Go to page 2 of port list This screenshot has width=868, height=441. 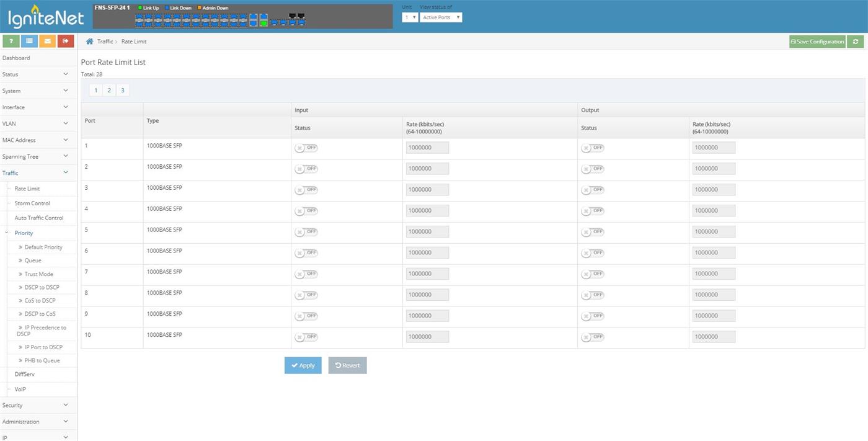coord(109,91)
